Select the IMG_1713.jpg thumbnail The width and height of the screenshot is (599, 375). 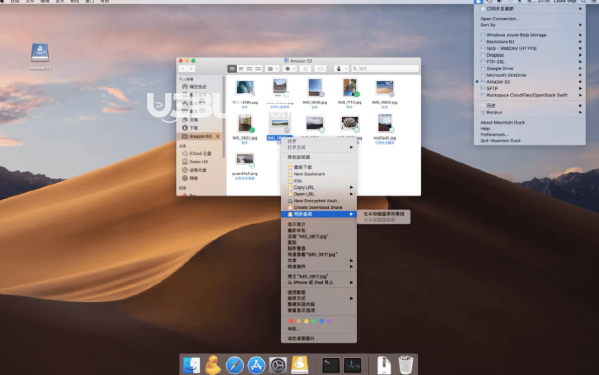[350, 88]
